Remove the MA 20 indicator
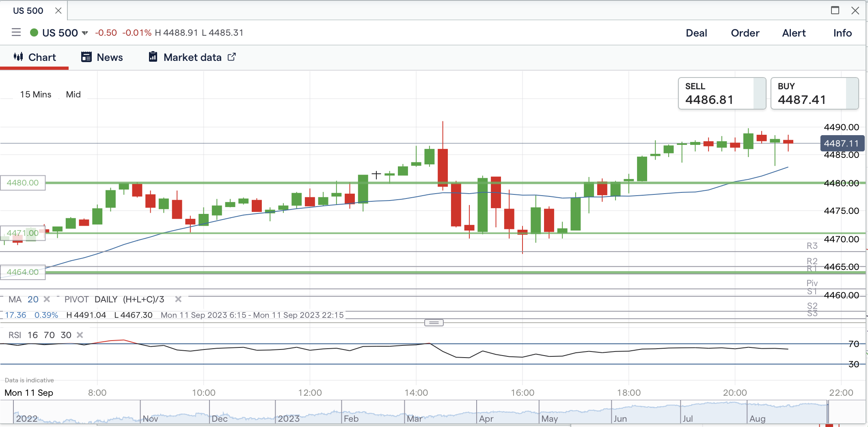The height and width of the screenshot is (427, 868). [47, 300]
